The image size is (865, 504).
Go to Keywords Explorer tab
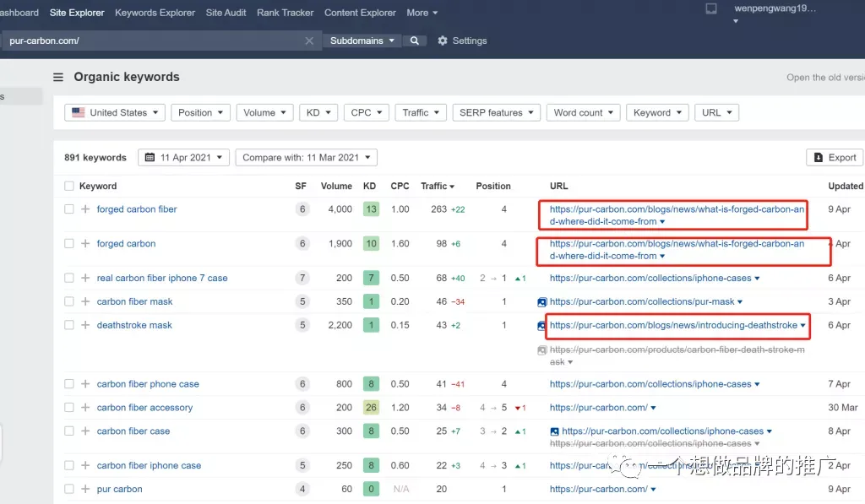point(155,13)
